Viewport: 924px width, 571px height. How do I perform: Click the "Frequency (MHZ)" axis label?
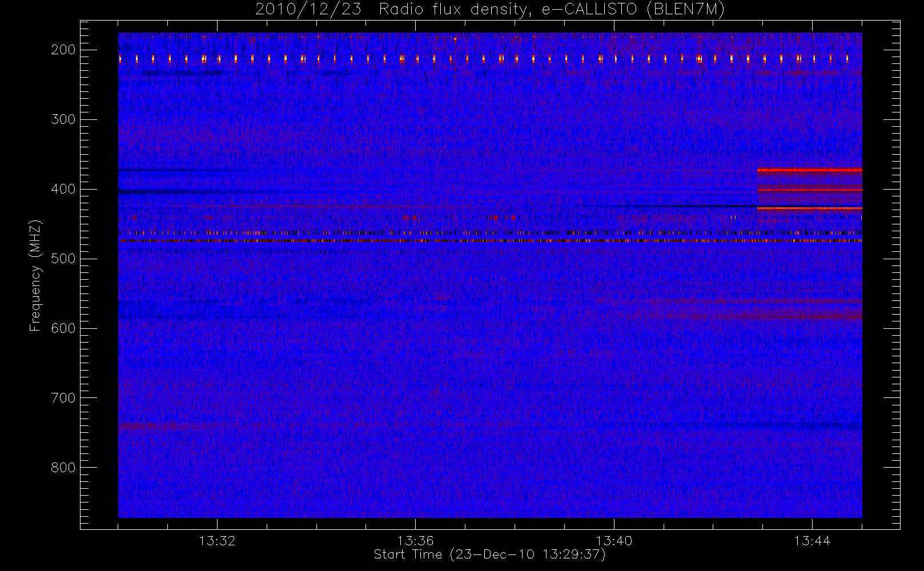(35, 275)
